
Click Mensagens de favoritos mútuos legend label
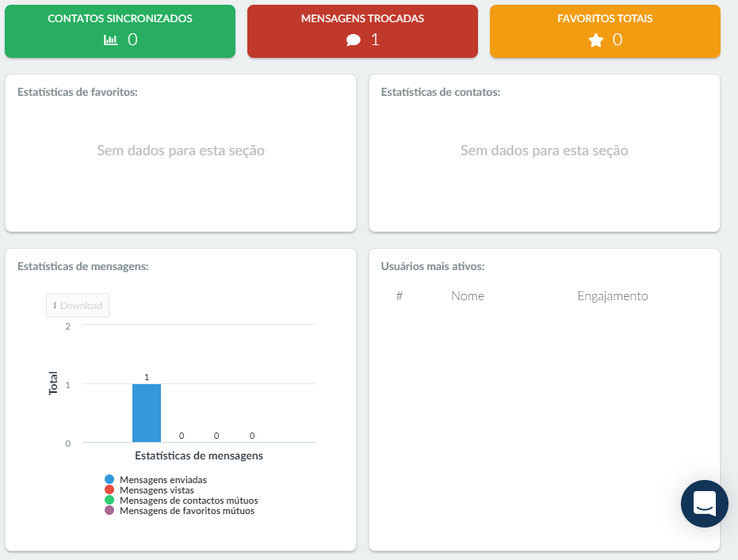point(187,511)
